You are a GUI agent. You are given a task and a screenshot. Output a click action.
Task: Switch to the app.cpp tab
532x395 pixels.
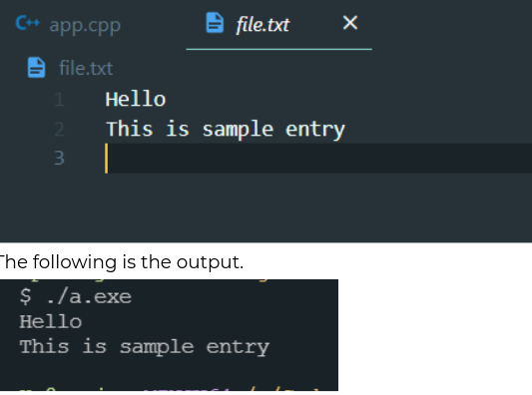click(68, 25)
